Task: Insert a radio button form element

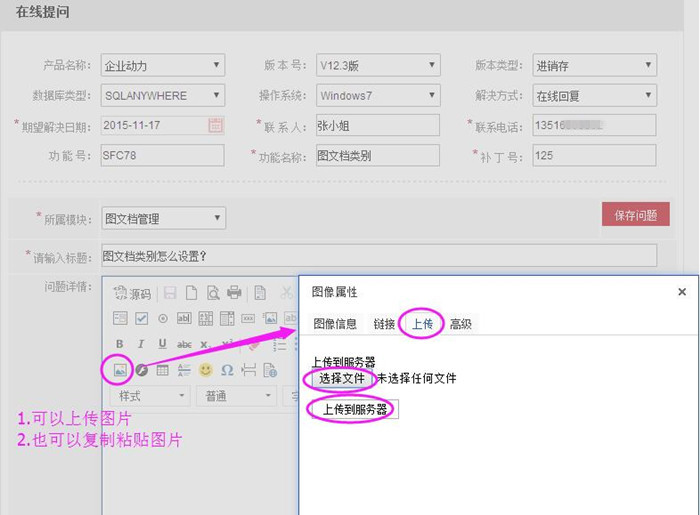Action: click(163, 318)
